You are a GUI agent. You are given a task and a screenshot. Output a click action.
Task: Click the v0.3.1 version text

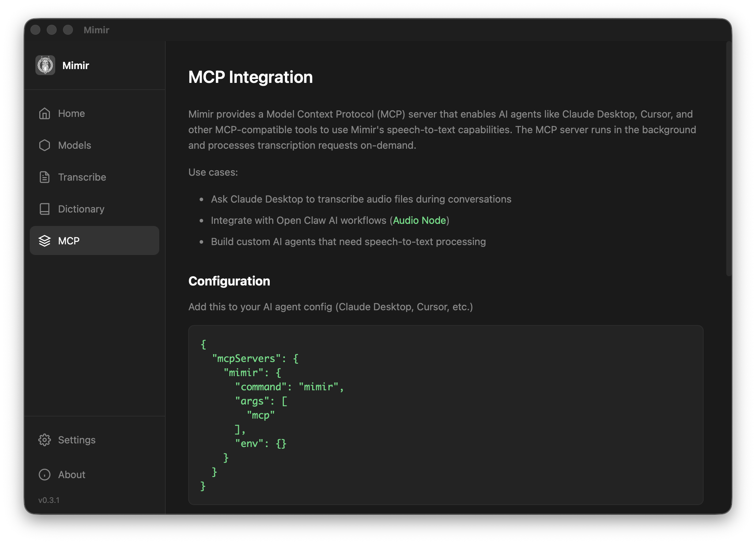click(49, 500)
